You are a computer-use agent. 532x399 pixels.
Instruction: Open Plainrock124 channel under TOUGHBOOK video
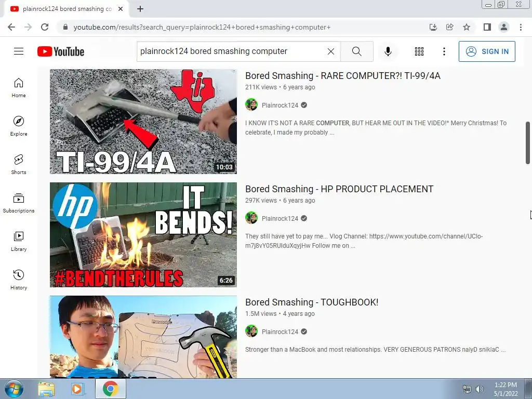tap(280, 332)
